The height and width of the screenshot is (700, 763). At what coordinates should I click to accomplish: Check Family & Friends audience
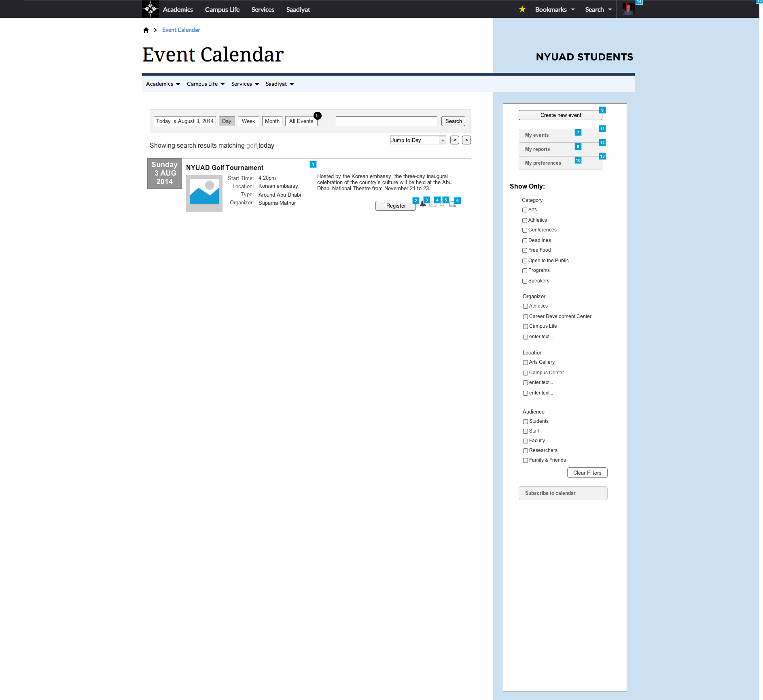point(526,460)
